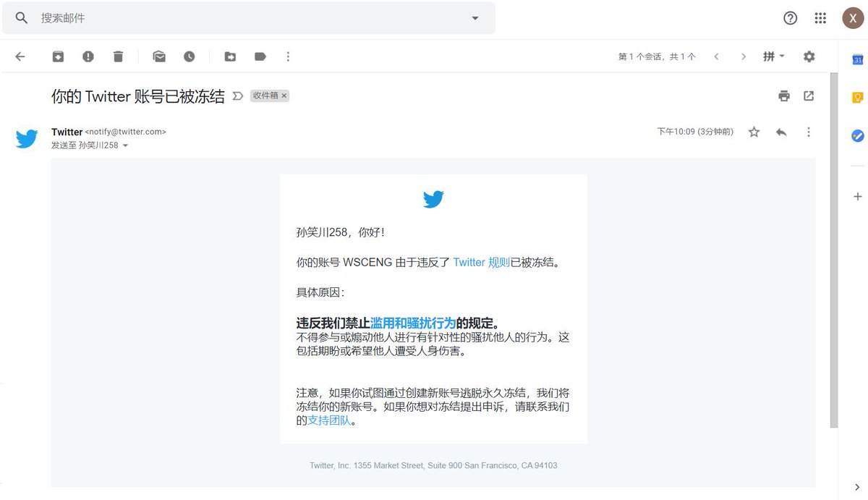The image size is (868, 500).
Task: Open search options dropdown arrow
Action: pyautogui.click(x=475, y=18)
